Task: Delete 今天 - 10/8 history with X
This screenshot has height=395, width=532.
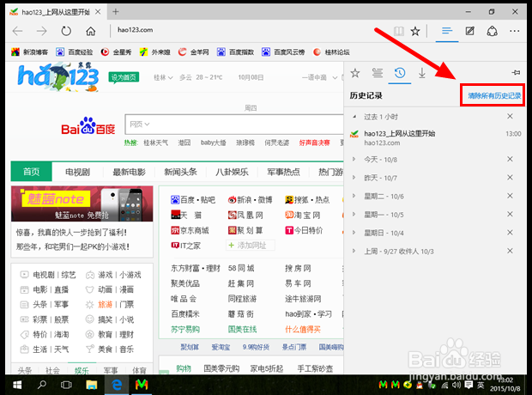Action: [510, 159]
